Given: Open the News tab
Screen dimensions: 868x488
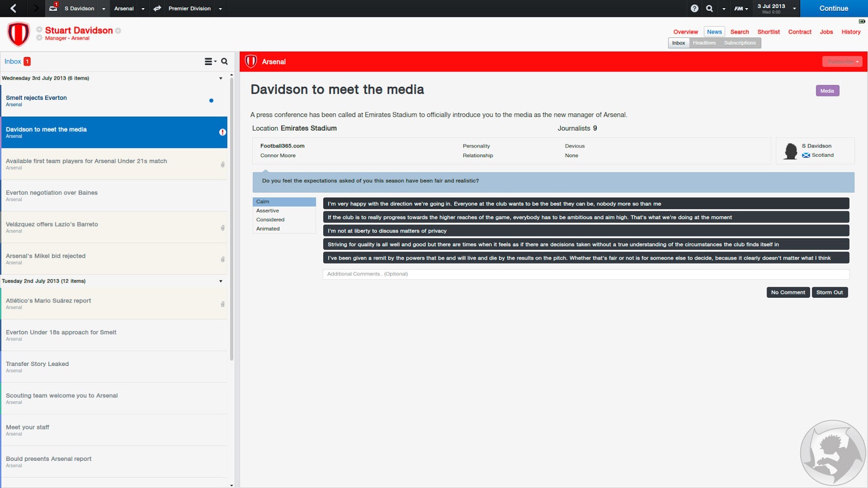Looking at the screenshot, I should [714, 32].
